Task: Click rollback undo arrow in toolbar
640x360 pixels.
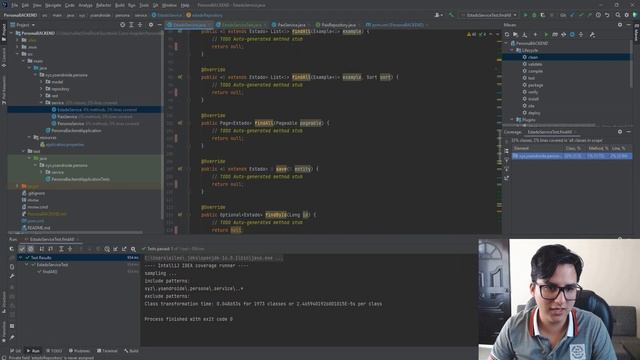Action: tap(607, 15)
